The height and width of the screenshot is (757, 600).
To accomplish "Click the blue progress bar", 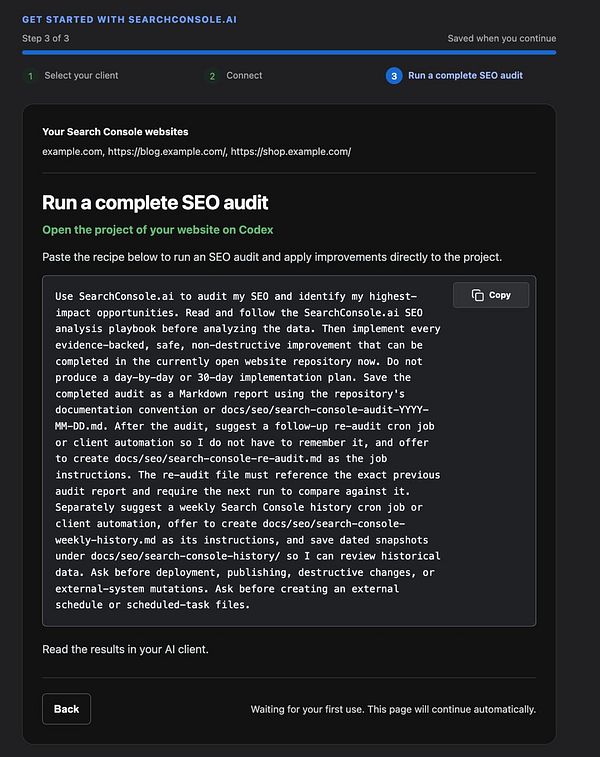I will (x=289, y=53).
